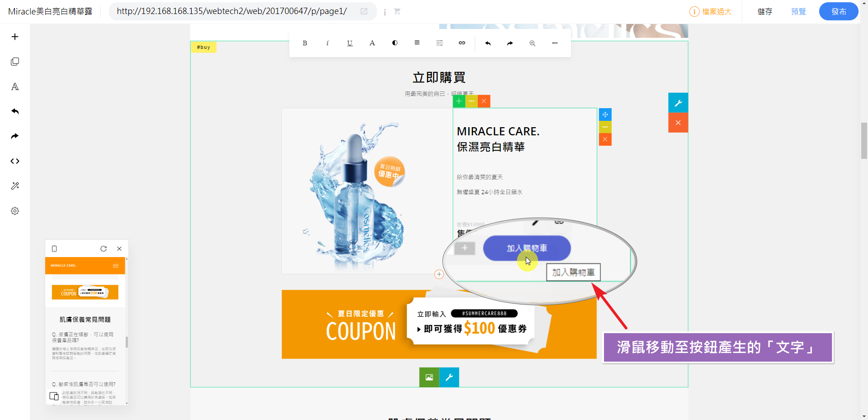Toggle underline formatting in text toolbar
The height and width of the screenshot is (420, 868).
[349, 43]
